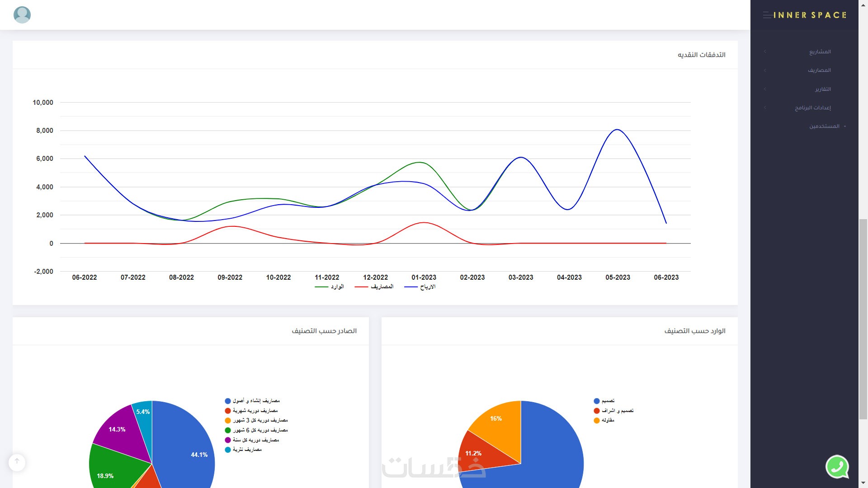The width and height of the screenshot is (868, 488).
Task: Expand the المصاريف chevron in sidebar
Action: pos(765,70)
